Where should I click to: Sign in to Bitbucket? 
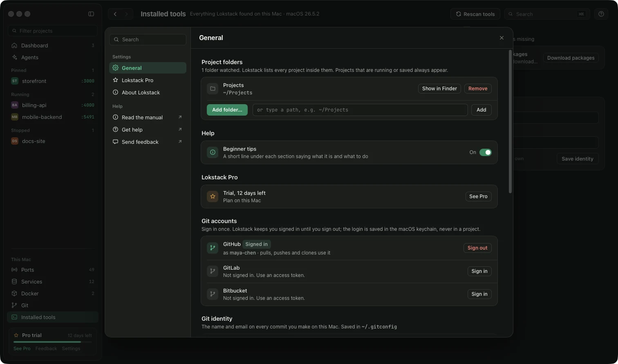[x=479, y=294]
